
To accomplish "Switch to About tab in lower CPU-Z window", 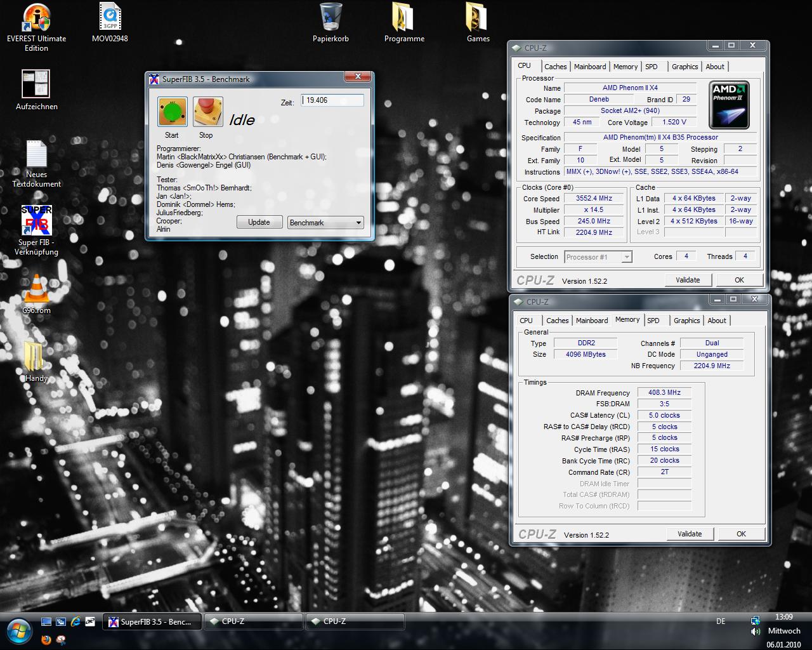I will coord(717,321).
